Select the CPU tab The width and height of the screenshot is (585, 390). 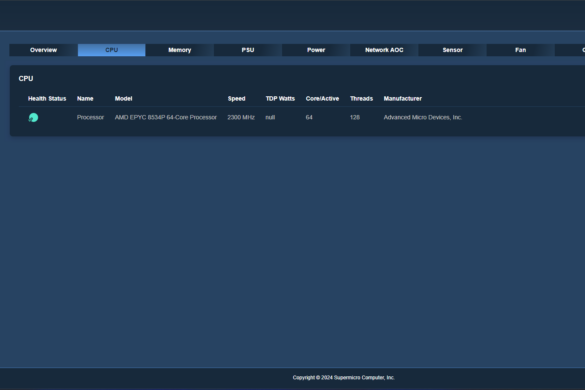[x=112, y=50]
